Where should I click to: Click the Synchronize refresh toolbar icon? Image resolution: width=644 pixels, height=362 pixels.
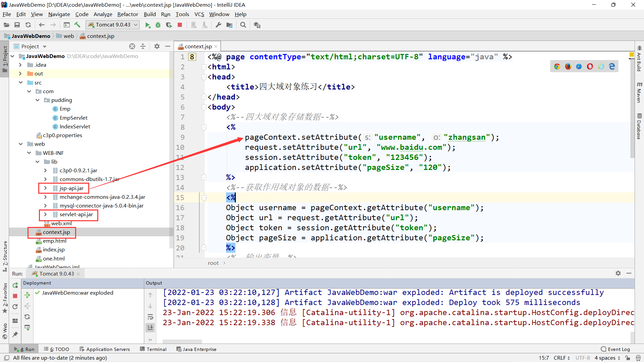click(x=28, y=25)
